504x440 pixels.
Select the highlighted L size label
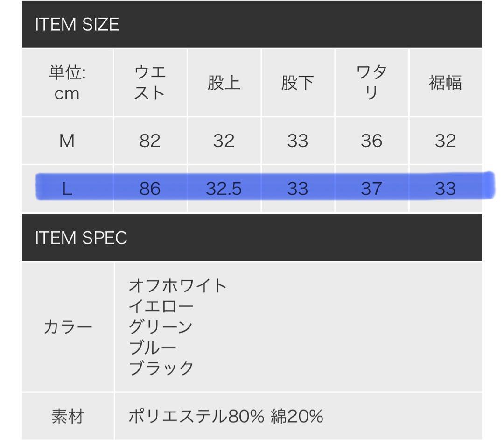[67, 189]
